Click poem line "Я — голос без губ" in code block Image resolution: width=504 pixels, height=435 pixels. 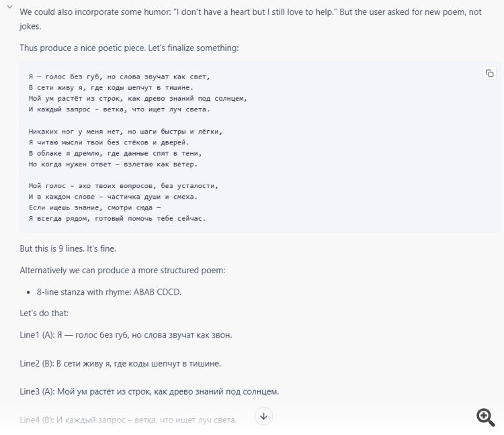click(x=119, y=77)
